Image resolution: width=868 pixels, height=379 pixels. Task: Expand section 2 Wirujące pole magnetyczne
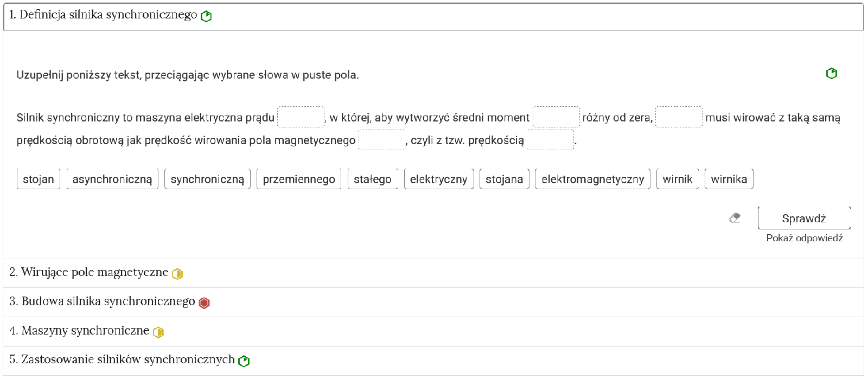(88, 273)
